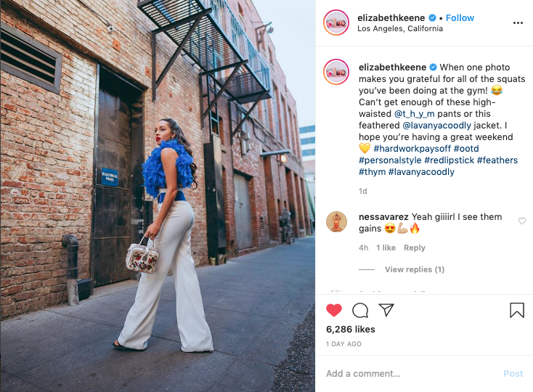Follow elizabethkeene
533x392 pixels.
pos(460,17)
